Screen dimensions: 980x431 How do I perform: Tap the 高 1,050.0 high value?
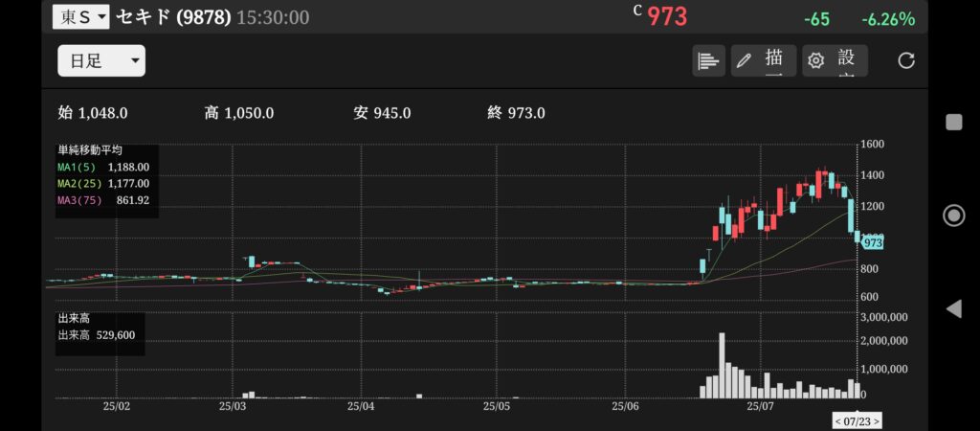click(238, 113)
